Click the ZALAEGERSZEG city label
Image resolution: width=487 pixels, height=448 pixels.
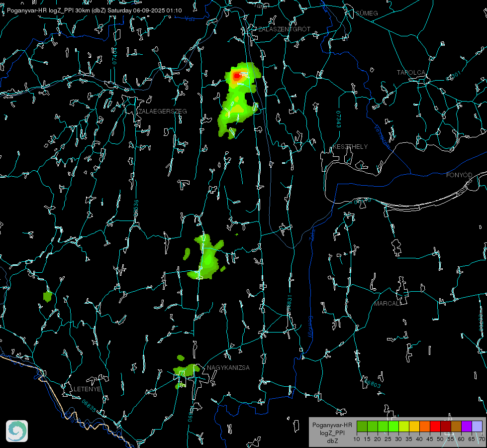tap(163, 112)
